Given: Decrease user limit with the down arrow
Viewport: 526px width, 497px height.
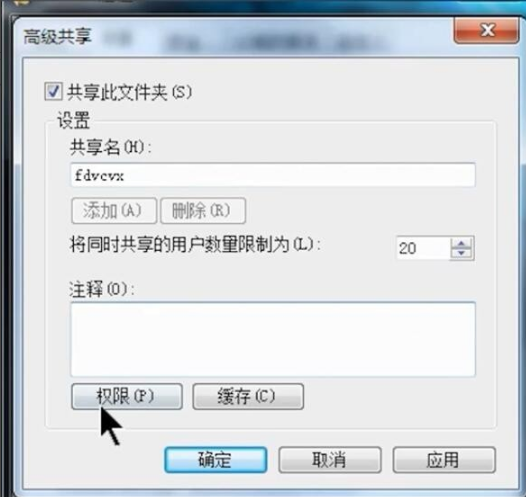Looking at the screenshot, I should click(462, 253).
